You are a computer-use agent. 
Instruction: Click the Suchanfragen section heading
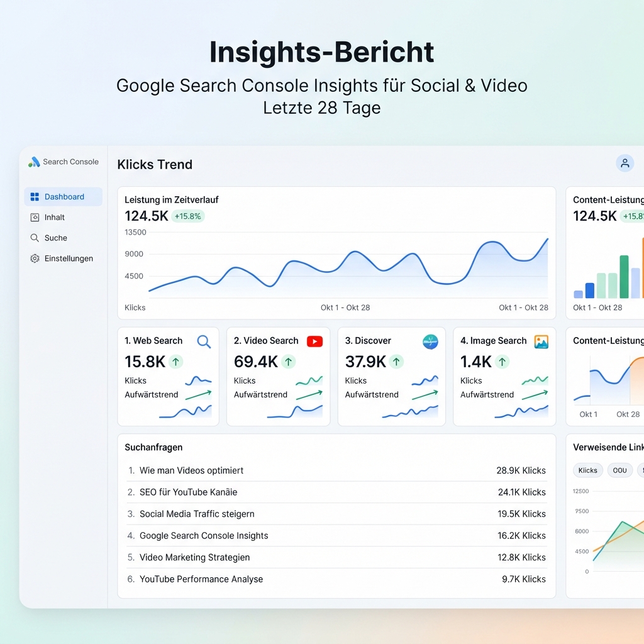(153, 447)
